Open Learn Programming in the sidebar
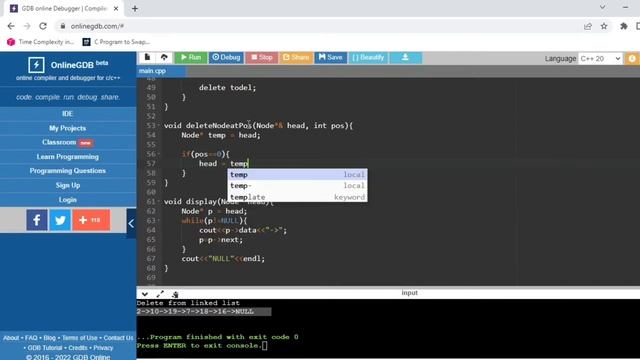This screenshot has height=360, width=640. 68,157
